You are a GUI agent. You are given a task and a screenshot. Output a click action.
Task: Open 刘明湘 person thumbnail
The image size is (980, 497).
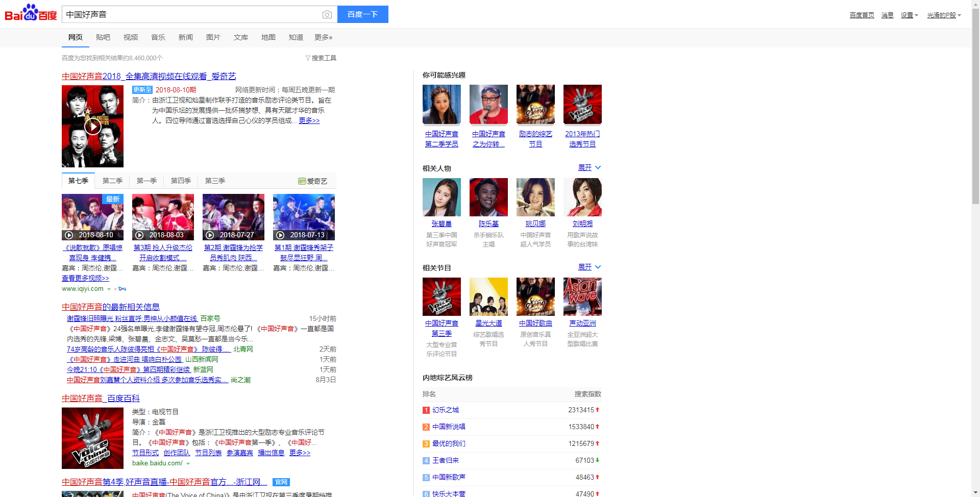point(582,197)
